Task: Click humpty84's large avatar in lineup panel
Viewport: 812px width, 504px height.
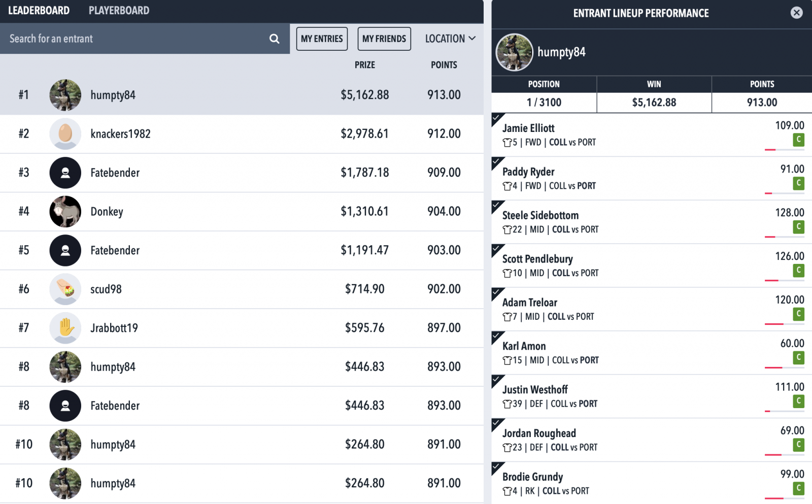Action: tap(514, 52)
